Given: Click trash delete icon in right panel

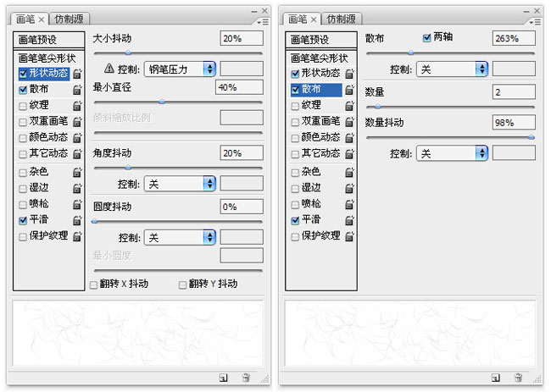Looking at the screenshot, I should point(518,378).
